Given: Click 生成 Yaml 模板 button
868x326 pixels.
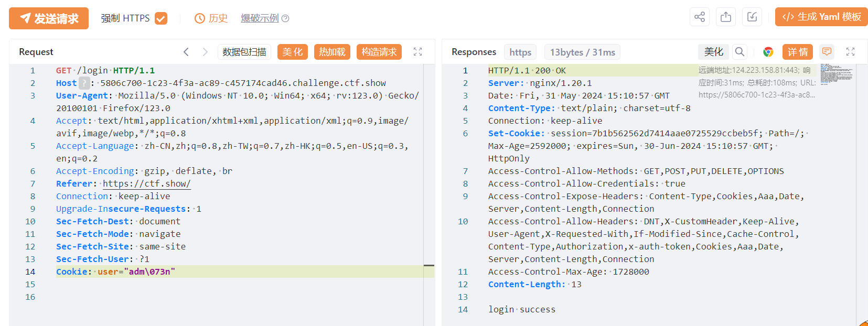Looking at the screenshot, I should (x=821, y=17).
